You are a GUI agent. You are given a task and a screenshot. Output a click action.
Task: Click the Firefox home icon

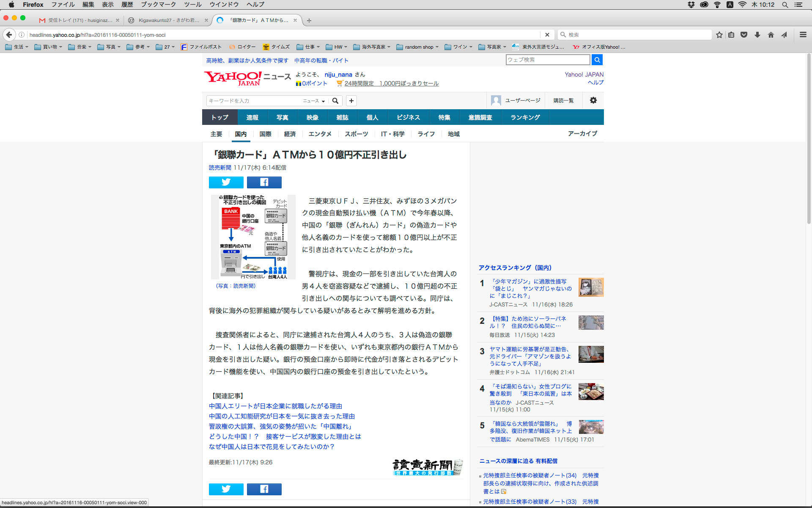pos(771,35)
